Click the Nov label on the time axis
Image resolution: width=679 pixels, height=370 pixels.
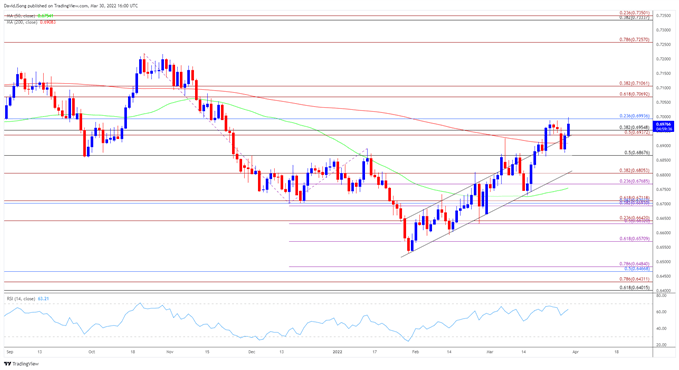click(170, 352)
